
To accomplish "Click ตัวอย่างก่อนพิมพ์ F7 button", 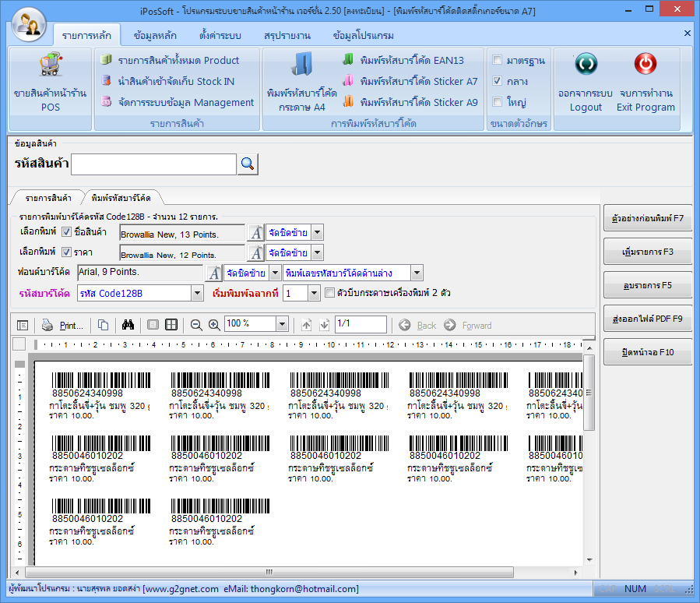I will 647,218.
